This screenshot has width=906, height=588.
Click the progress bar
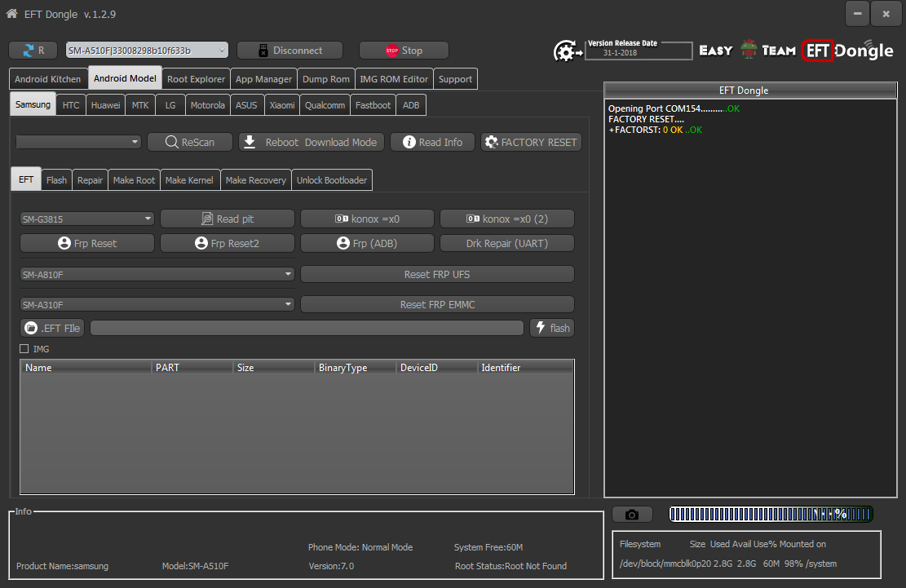point(771,514)
